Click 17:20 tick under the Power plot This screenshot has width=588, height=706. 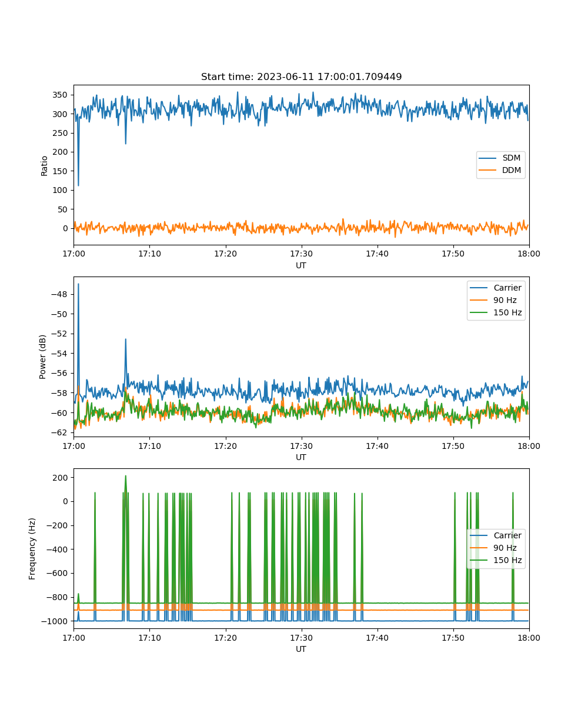click(225, 445)
